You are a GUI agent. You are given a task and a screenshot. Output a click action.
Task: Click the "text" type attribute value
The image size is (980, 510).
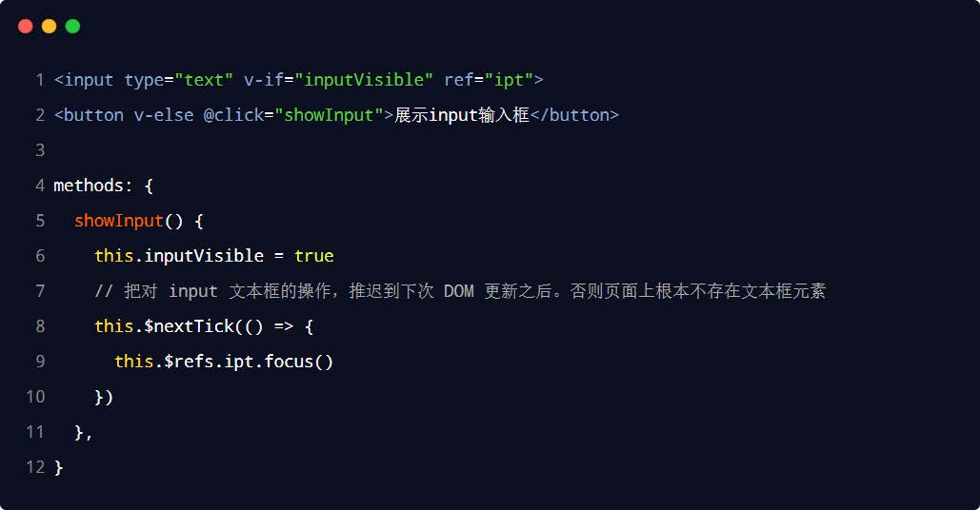[204, 80]
